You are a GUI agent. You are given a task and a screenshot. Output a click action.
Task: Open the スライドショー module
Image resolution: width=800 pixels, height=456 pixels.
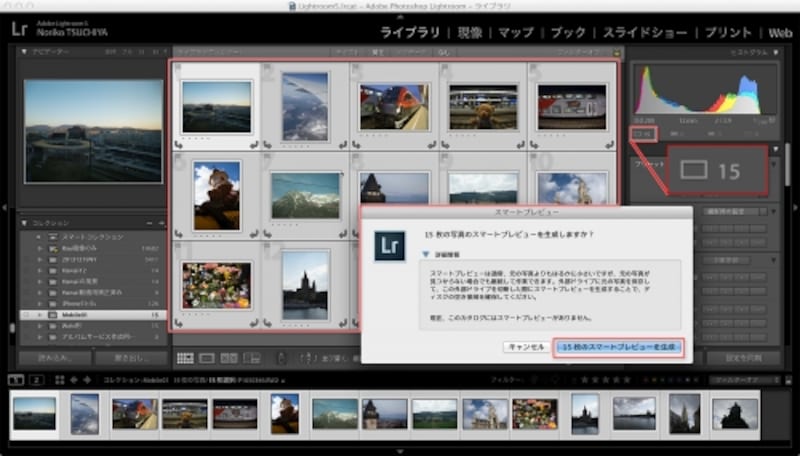pyautogui.click(x=645, y=33)
